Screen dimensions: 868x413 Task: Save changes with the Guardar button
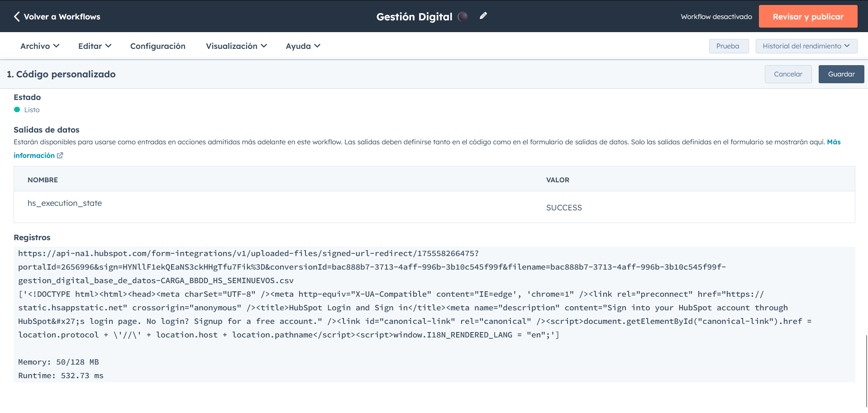pos(841,74)
